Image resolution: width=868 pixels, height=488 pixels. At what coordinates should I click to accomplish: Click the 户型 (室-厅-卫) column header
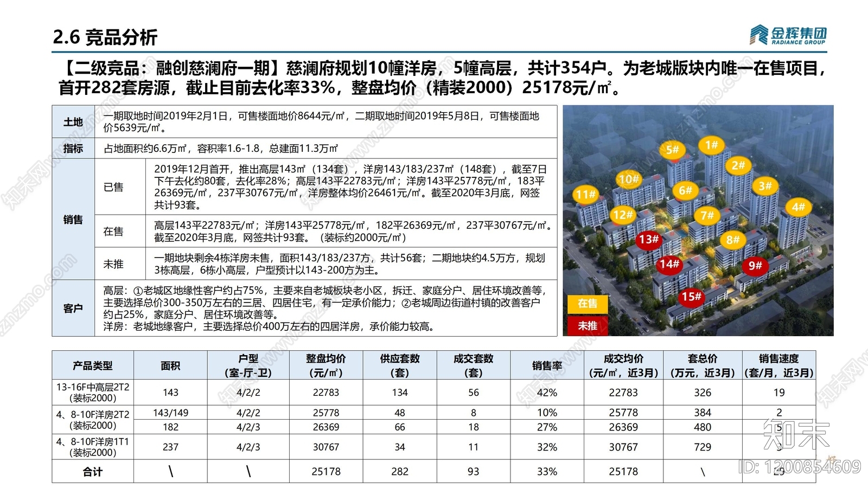coord(248,365)
